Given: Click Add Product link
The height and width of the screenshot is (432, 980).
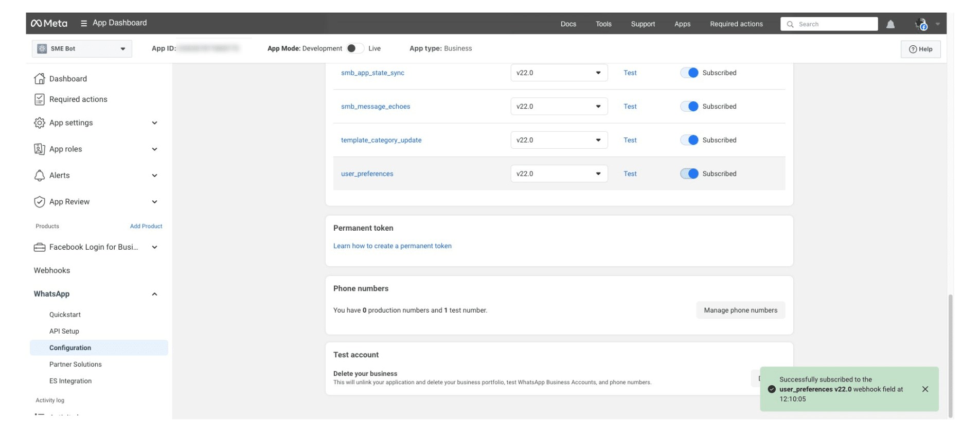Looking at the screenshot, I should (146, 226).
